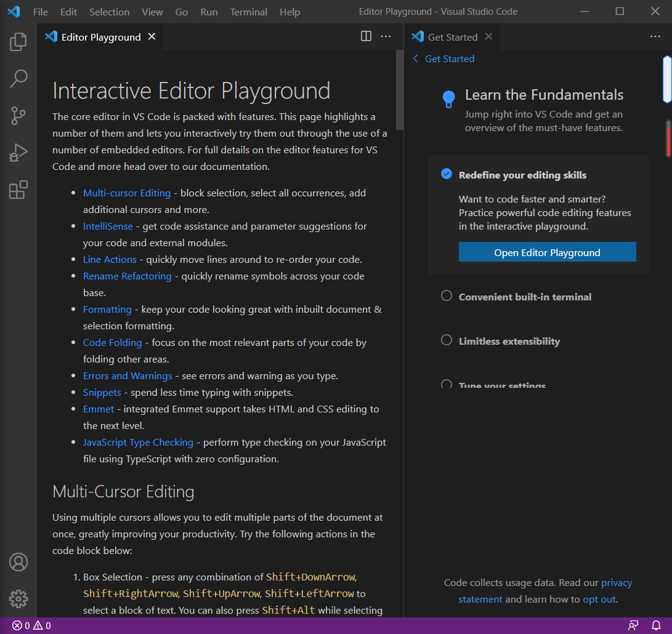Image resolution: width=672 pixels, height=634 pixels.
Task: Open the Search view in activity bar
Action: click(18, 79)
